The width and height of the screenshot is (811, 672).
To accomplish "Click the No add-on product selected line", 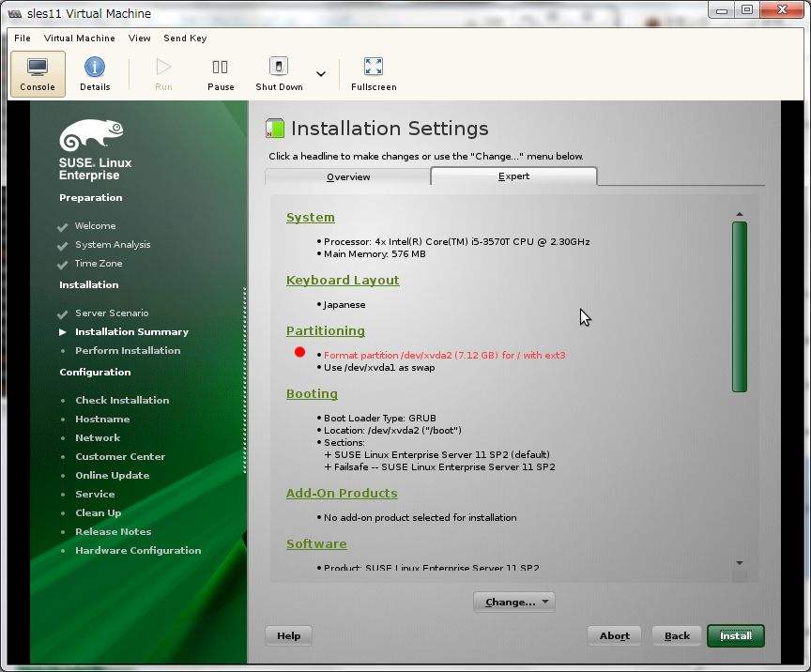I will [420, 518].
